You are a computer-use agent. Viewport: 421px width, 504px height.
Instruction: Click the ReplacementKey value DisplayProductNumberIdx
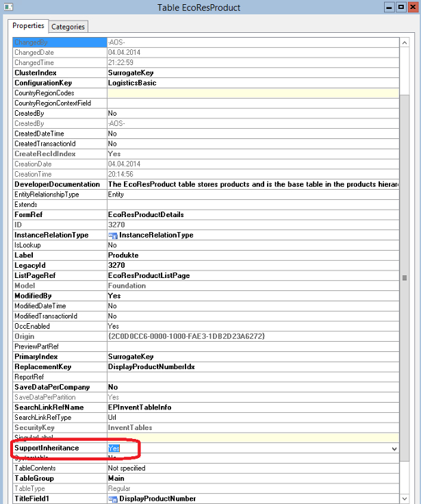(151, 367)
